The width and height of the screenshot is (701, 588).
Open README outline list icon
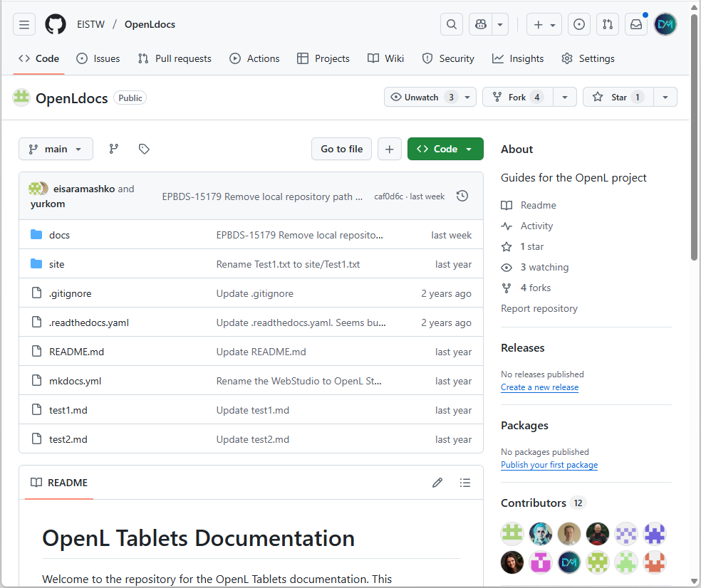click(465, 483)
